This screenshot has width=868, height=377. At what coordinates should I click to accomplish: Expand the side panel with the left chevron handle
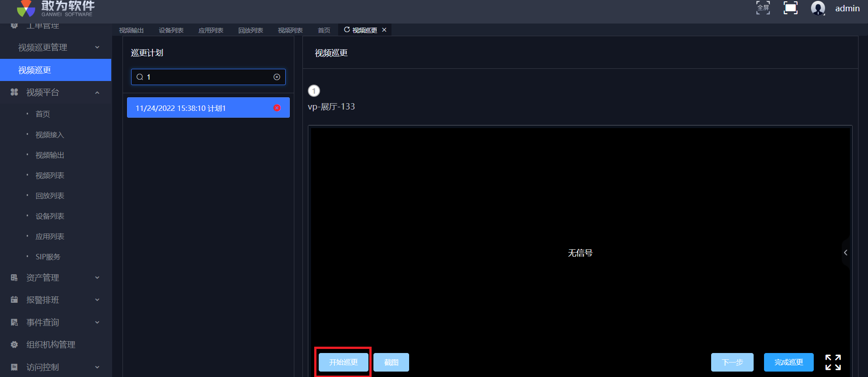(x=845, y=253)
